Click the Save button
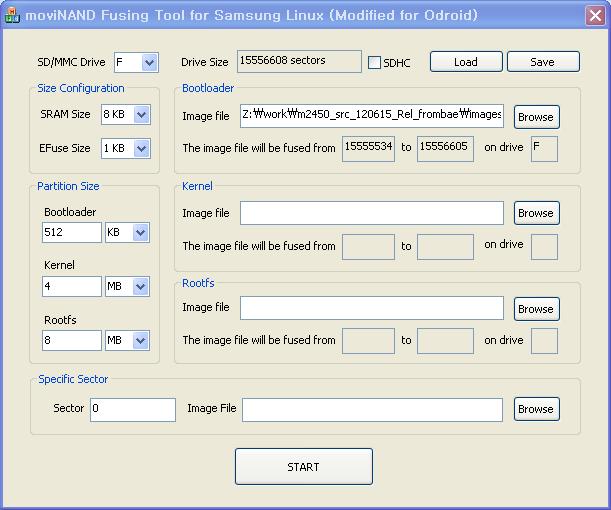 point(543,62)
